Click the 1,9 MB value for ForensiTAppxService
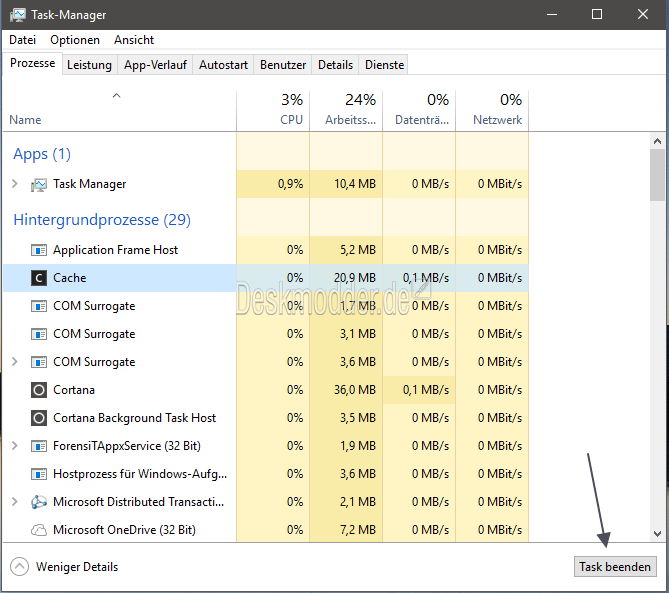 [x=358, y=446]
